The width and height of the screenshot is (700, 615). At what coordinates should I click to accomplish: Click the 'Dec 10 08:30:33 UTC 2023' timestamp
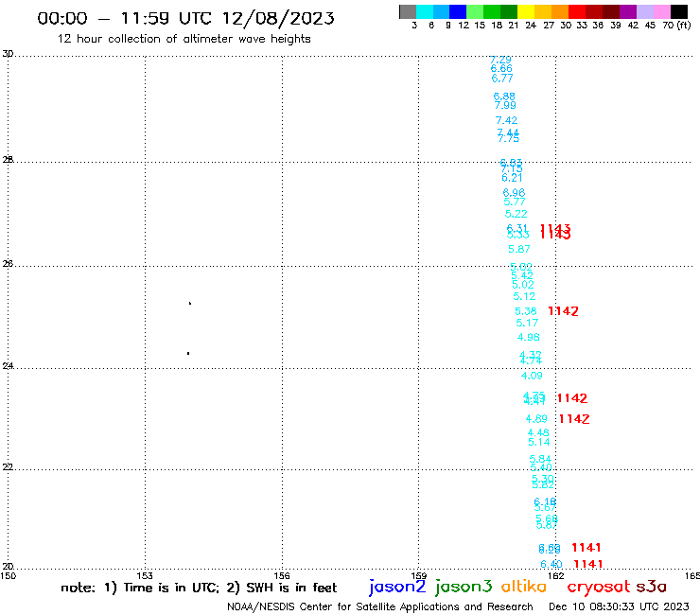[619, 606]
